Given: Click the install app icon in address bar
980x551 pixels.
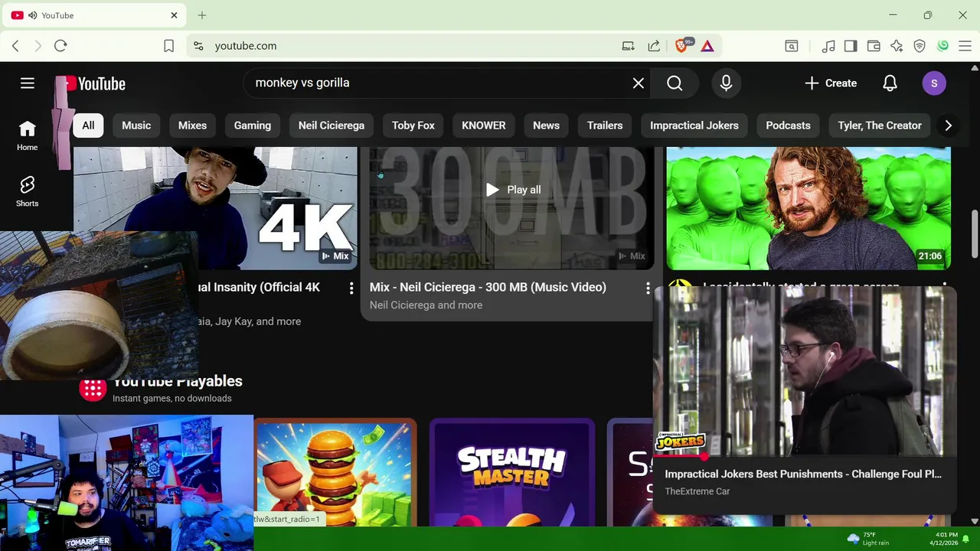Looking at the screenshot, I should 628,46.
